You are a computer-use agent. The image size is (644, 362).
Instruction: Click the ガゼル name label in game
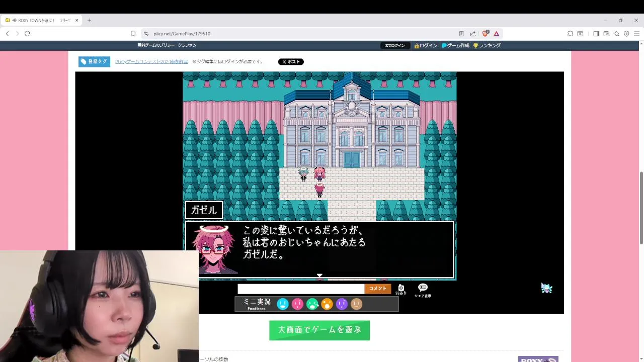(x=204, y=210)
